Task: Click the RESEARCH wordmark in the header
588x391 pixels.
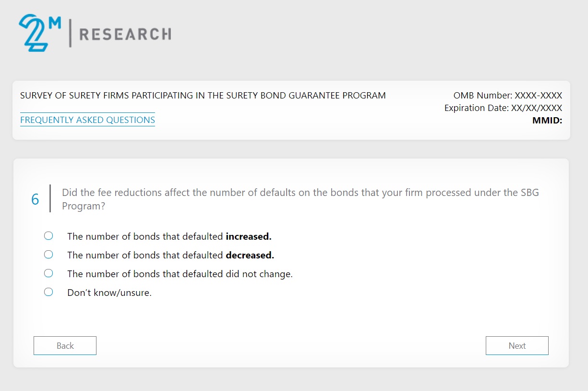Action: pyautogui.click(x=125, y=34)
